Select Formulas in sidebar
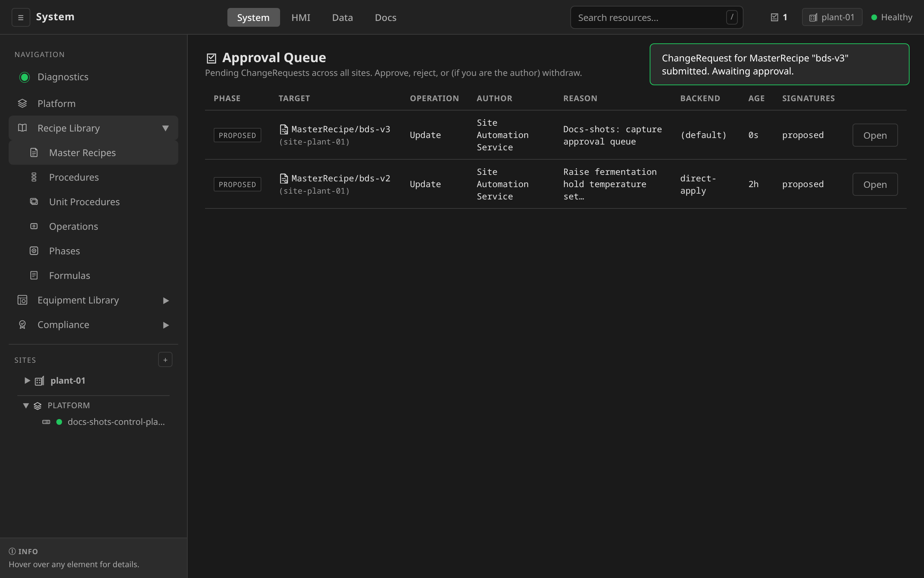The image size is (924, 578). tap(93, 275)
